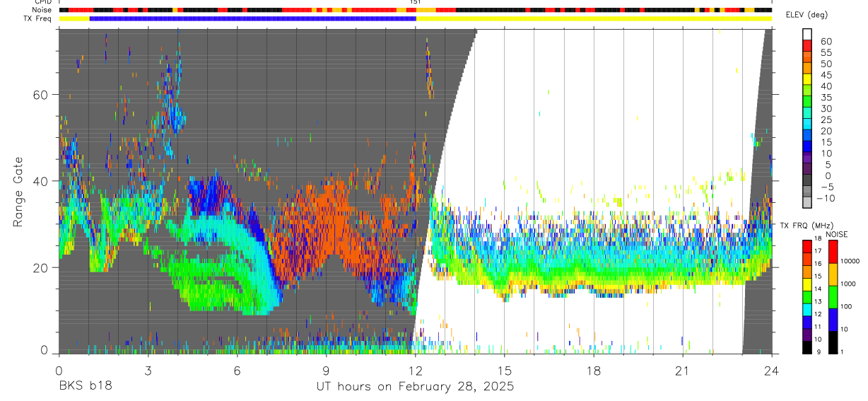
Task: Click the 'UT hours on February 28, 2025' label
Action: [415, 387]
